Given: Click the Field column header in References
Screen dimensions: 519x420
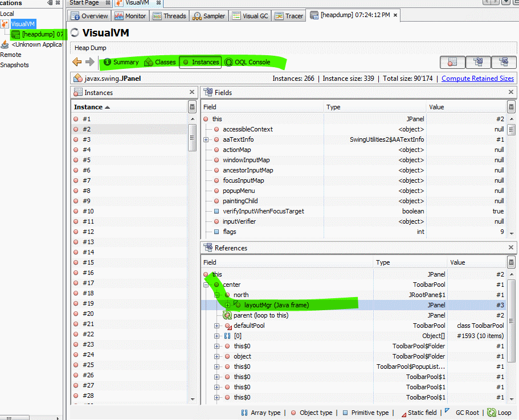Looking at the screenshot, I should click(x=287, y=262).
